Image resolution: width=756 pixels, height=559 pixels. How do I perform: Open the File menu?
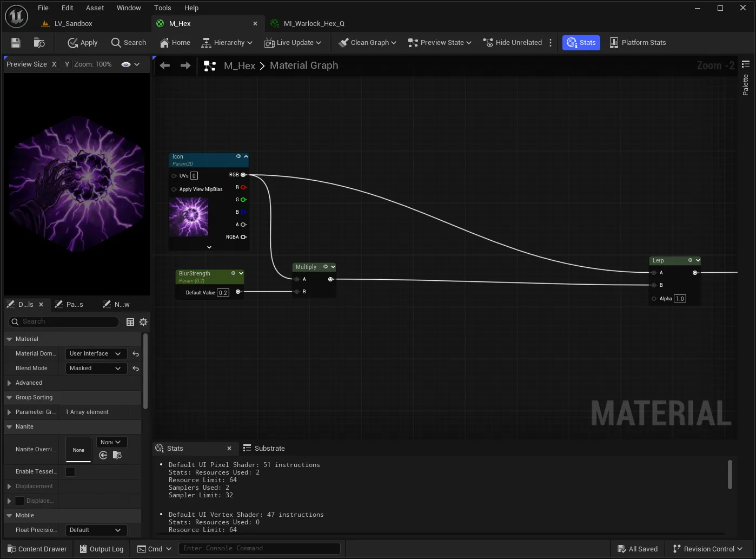[x=43, y=8]
